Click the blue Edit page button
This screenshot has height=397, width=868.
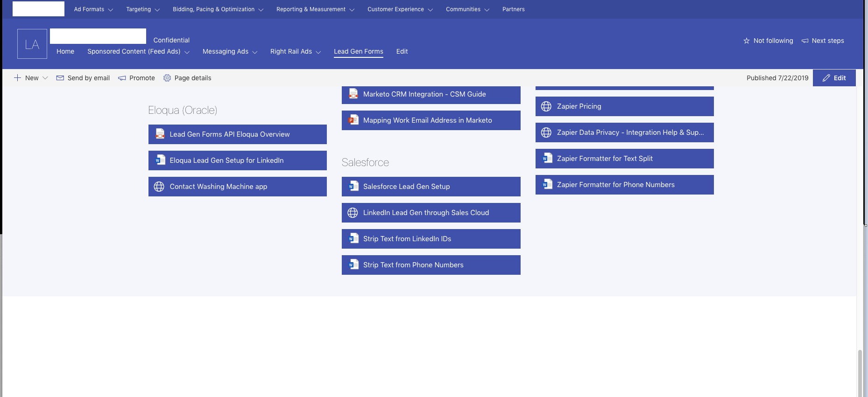[x=834, y=78]
